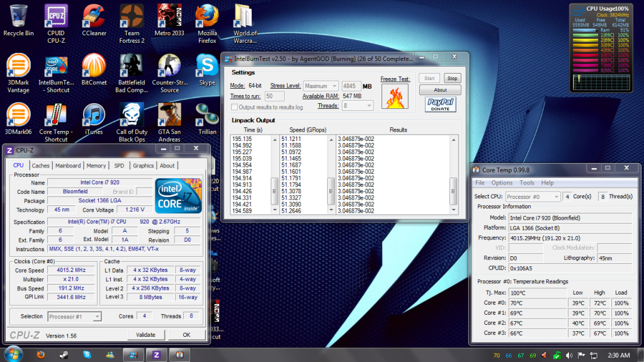Open the Recycle Bin desktop icon
This screenshot has height=362, width=644.
[18, 21]
